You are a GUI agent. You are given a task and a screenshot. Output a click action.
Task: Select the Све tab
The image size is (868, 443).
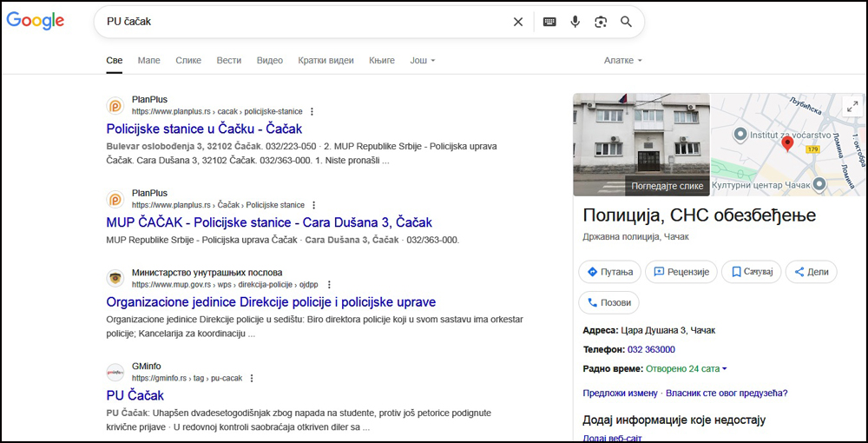(x=115, y=60)
